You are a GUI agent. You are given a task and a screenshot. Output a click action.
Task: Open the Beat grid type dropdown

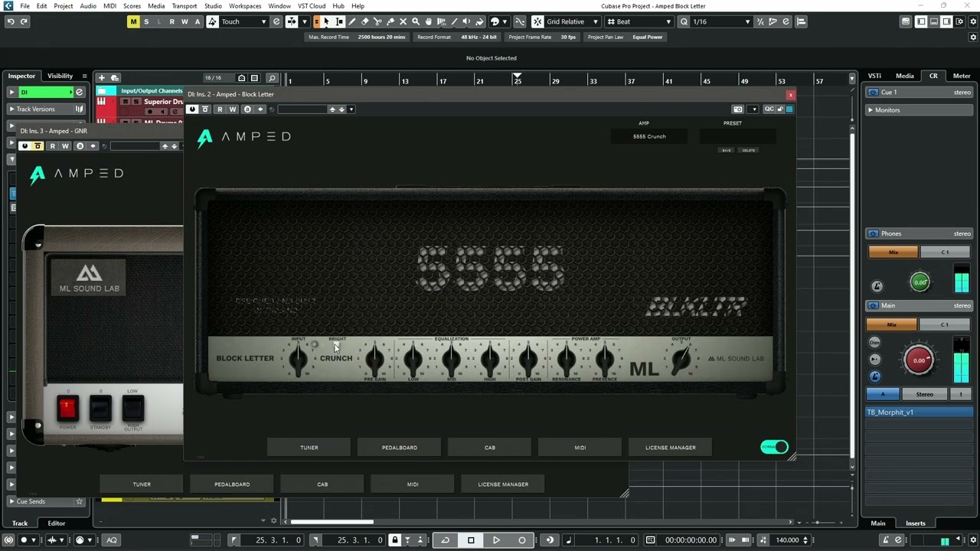(x=639, y=21)
